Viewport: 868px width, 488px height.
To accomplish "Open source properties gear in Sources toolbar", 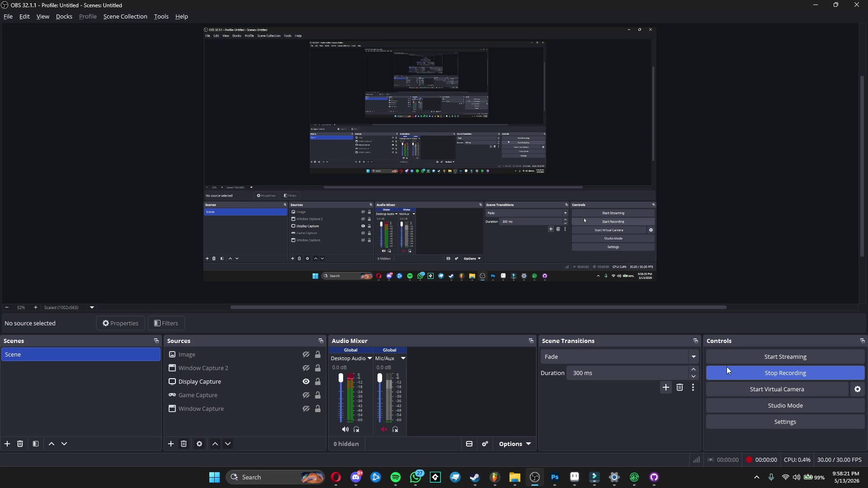I will tap(199, 444).
